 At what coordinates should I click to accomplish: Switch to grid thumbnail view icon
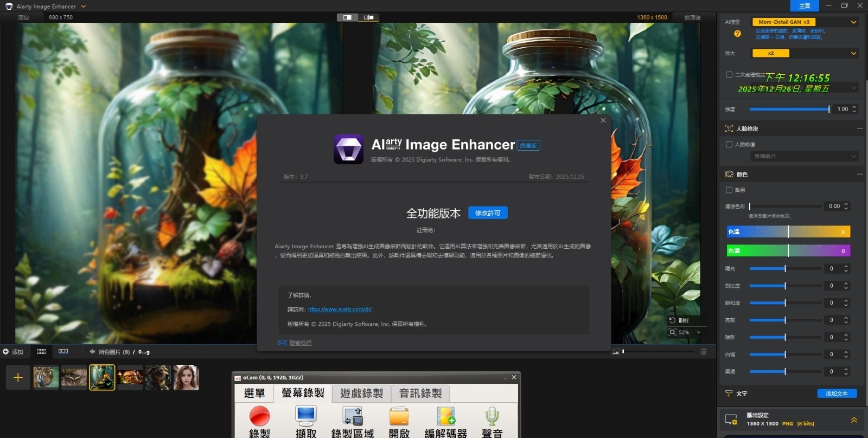click(41, 351)
